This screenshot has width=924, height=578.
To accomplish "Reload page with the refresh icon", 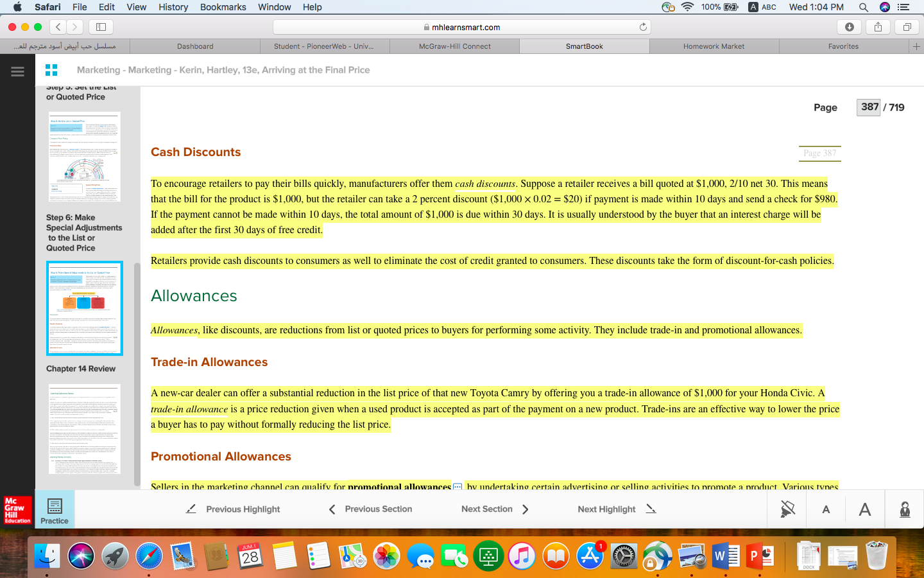I will point(643,27).
